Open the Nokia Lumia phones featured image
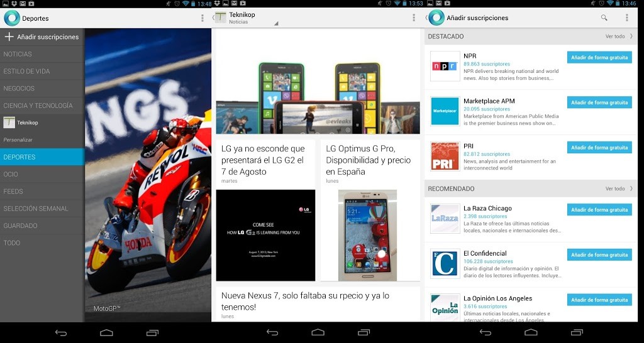644x343 pixels. coord(318,81)
